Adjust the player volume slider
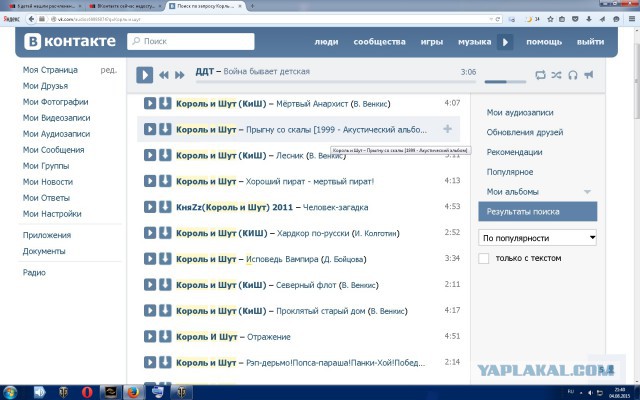This screenshot has width=640, height=400. point(505,82)
